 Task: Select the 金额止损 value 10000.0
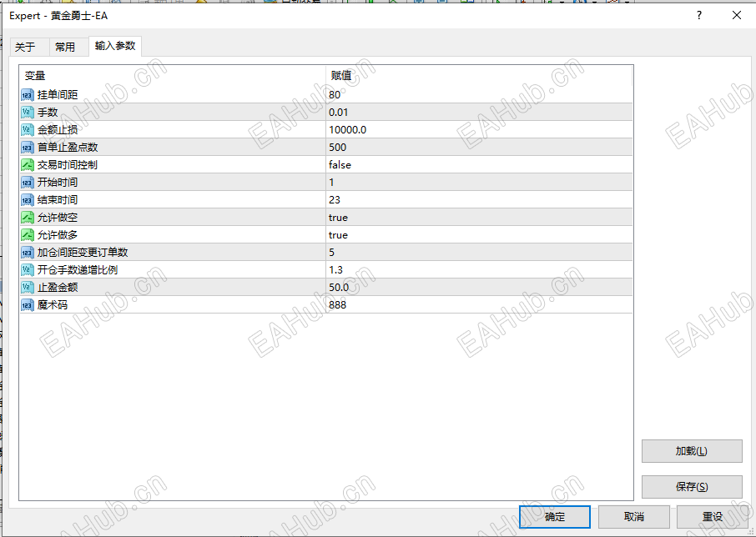pyautogui.click(x=348, y=130)
